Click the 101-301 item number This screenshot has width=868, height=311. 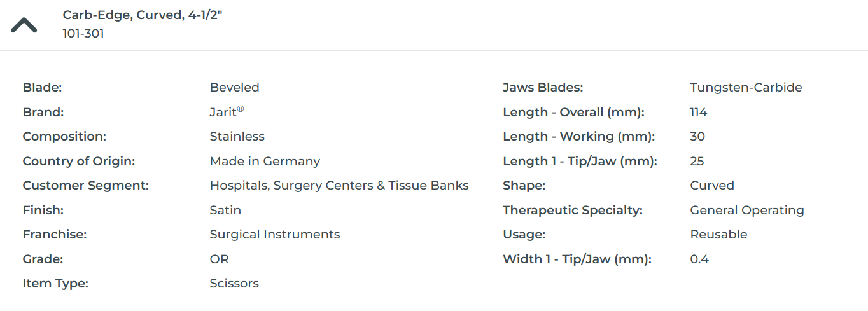[83, 34]
